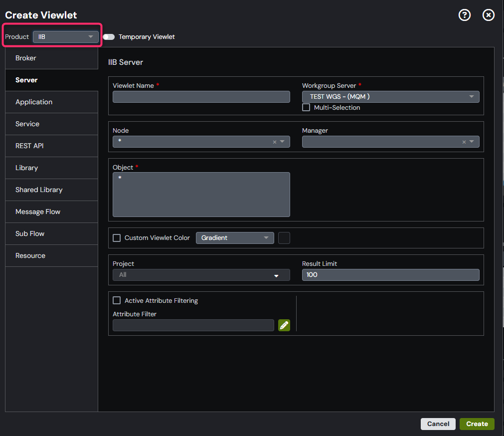Select the Service tab
Screen dimensions: 504x436
pos(51,124)
